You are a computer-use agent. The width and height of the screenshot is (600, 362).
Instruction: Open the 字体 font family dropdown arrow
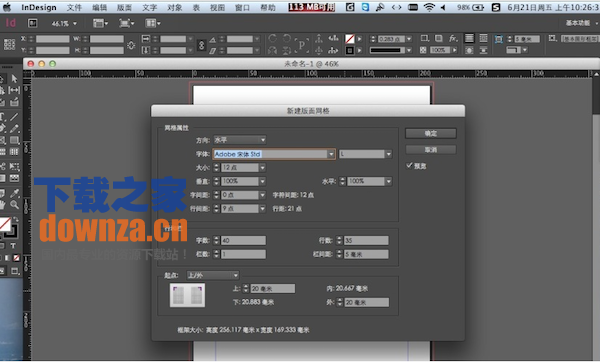click(331, 154)
